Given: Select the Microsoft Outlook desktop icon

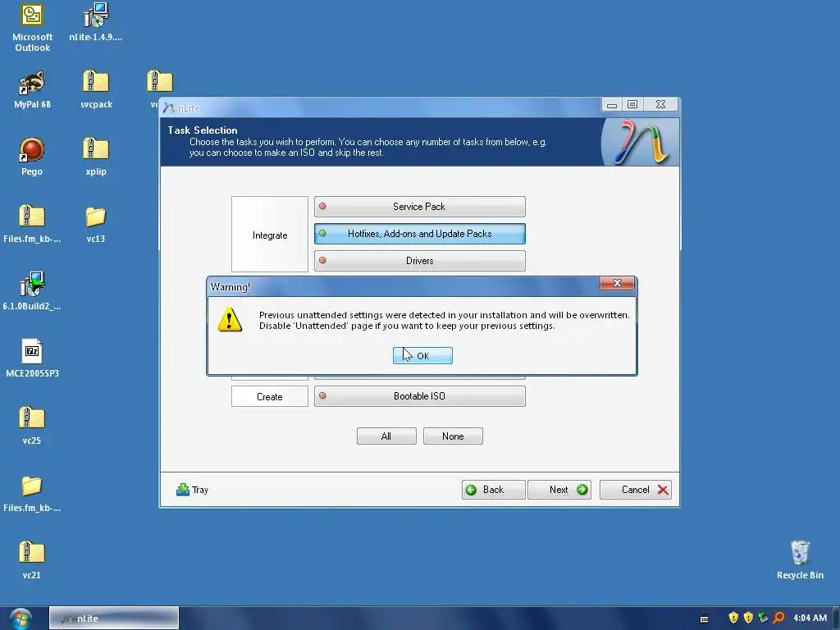Looking at the screenshot, I should pos(32,28).
